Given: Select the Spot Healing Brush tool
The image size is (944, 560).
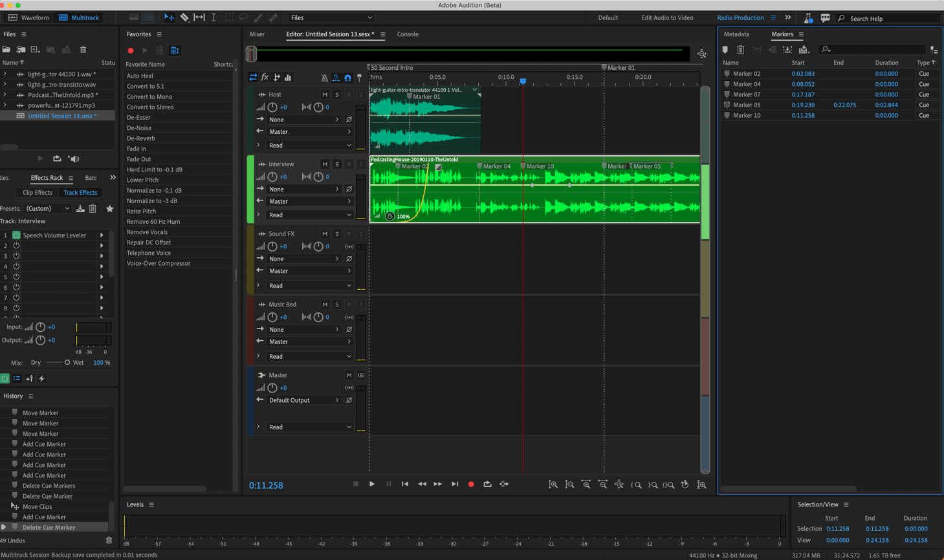Looking at the screenshot, I should (x=273, y=17).
